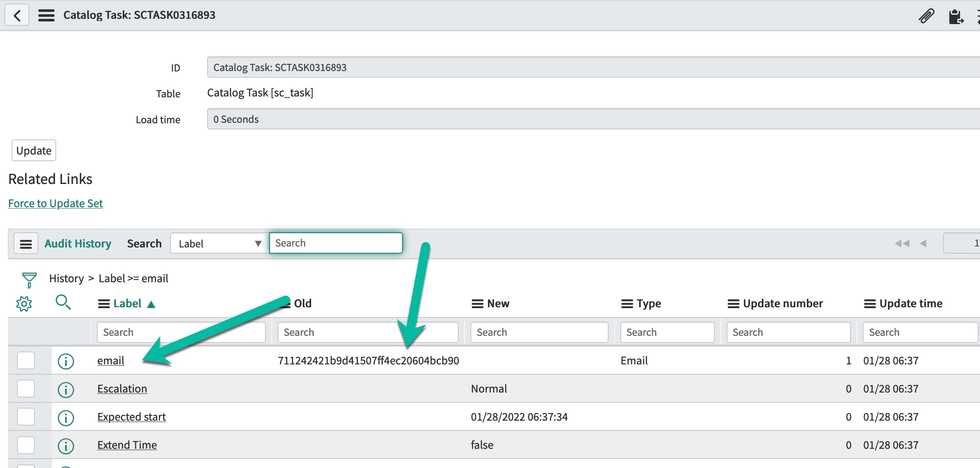This screenshot has width=980, height=468.
Task: Tick the Expected start row checkbox
Action: [26, 417]
